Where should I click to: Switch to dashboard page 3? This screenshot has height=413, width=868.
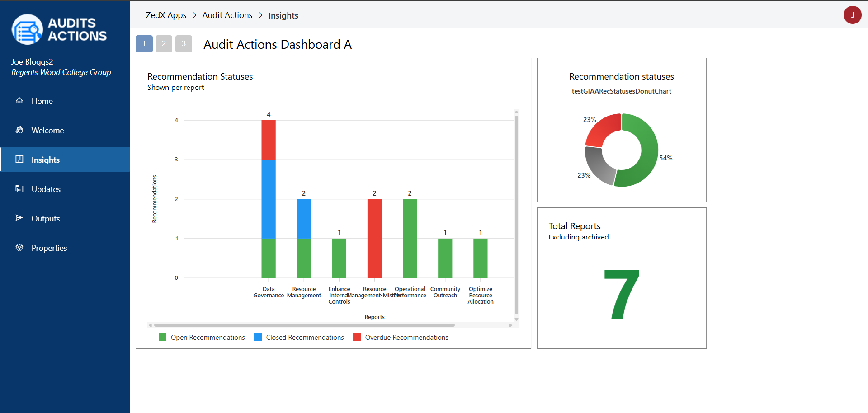184,44
